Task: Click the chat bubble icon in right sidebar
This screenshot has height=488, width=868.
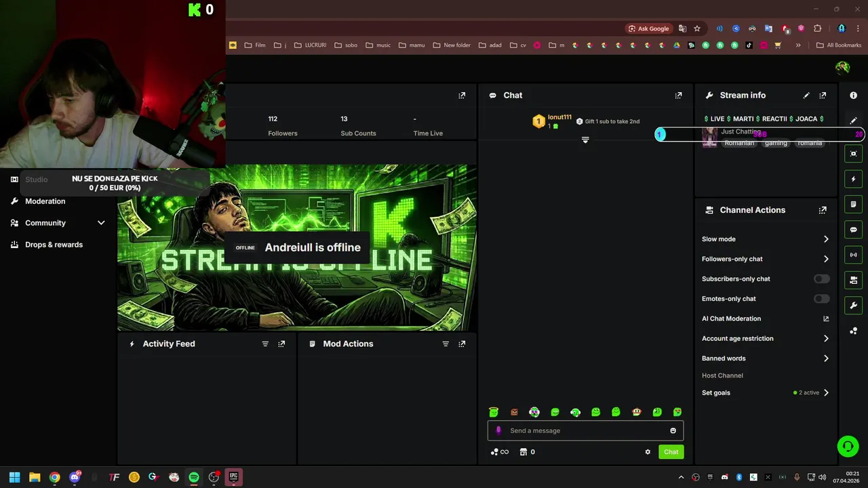Action: pyautogui.click(x=853, y=230)
